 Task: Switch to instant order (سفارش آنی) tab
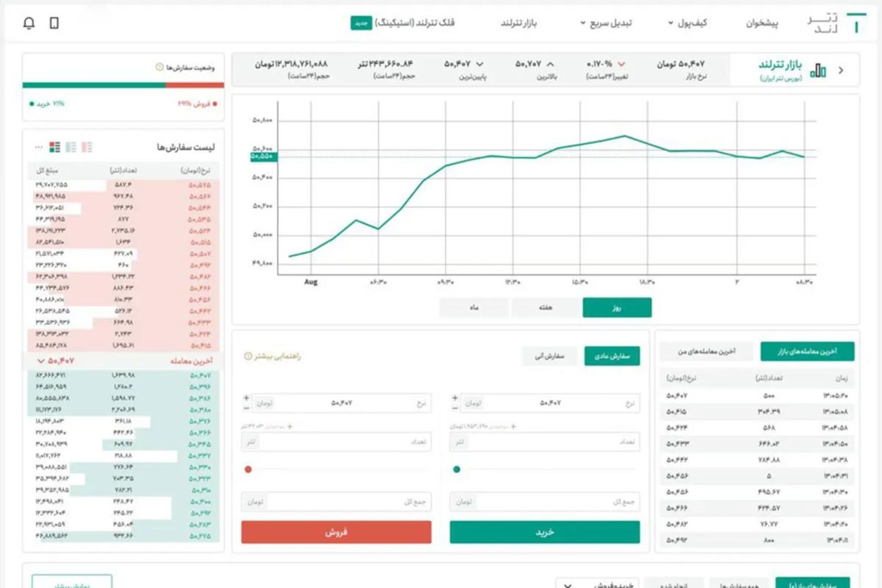pos(549,356)
